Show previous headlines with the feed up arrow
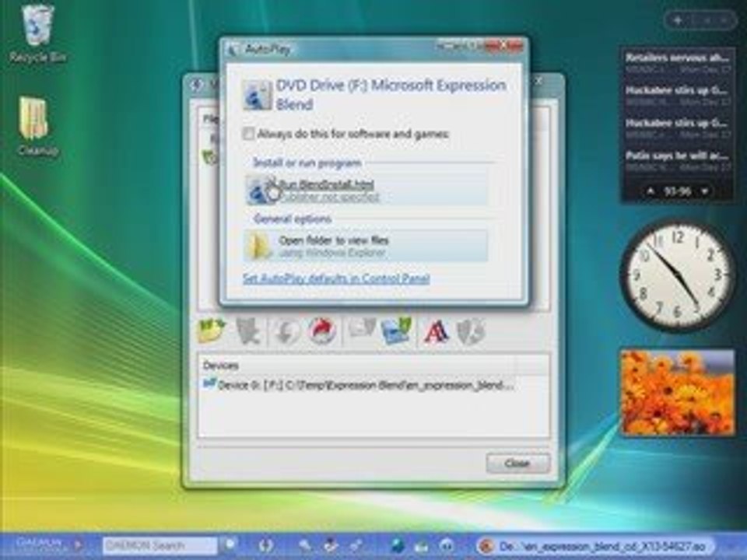The width and height of the screenshot is (747, 560). pyautogui.click(x=651, y=191)
